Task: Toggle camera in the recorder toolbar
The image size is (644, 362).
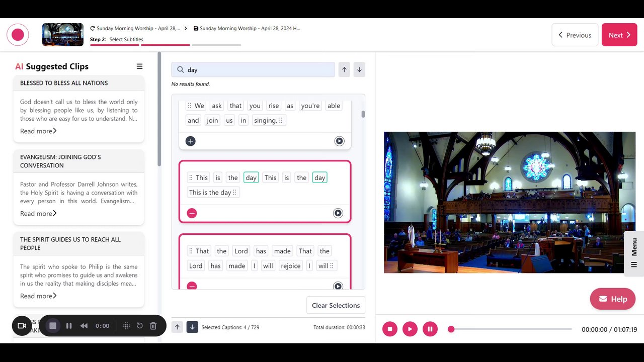Action: click(22, 326)
